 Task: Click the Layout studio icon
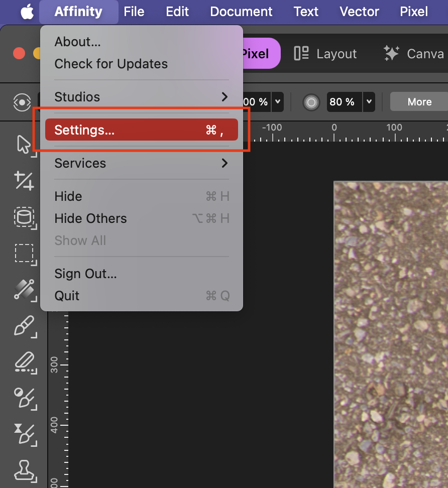pos(301,53)
